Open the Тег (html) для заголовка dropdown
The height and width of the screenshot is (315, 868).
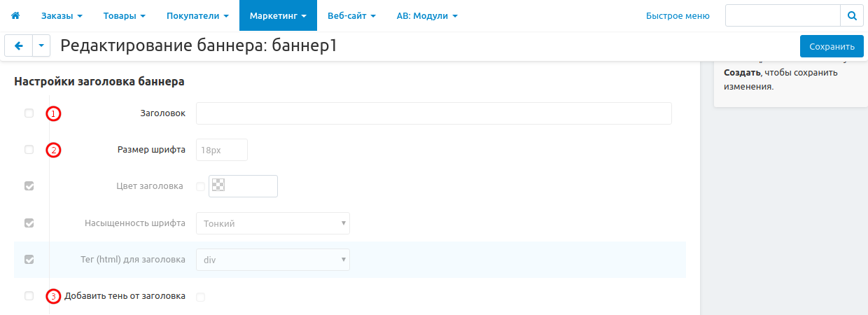272,260
